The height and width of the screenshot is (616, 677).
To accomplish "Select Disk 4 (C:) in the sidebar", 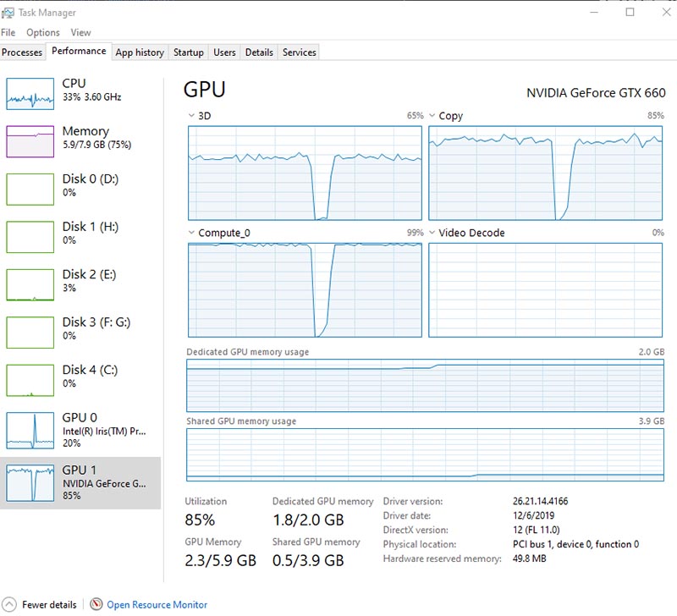I will 80,380.
